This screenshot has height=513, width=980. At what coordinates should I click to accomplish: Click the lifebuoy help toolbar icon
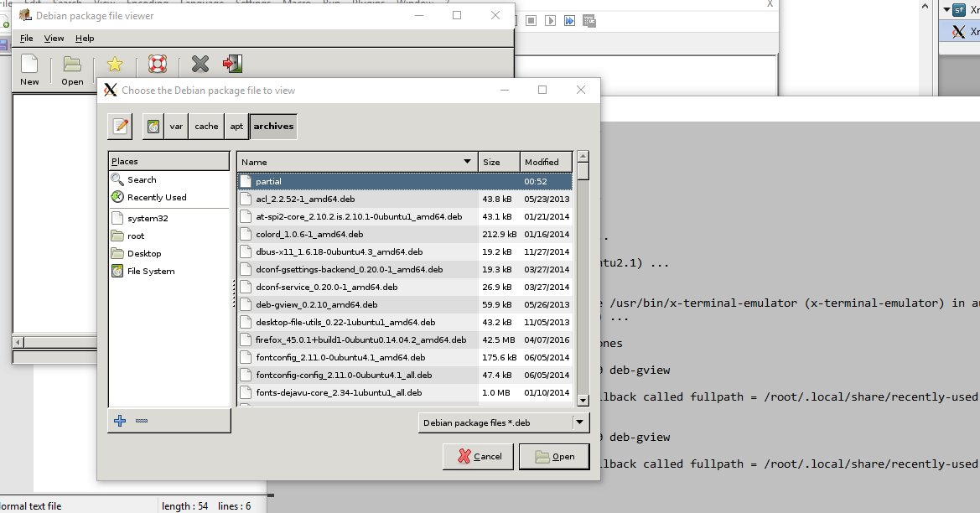point(158,64)
